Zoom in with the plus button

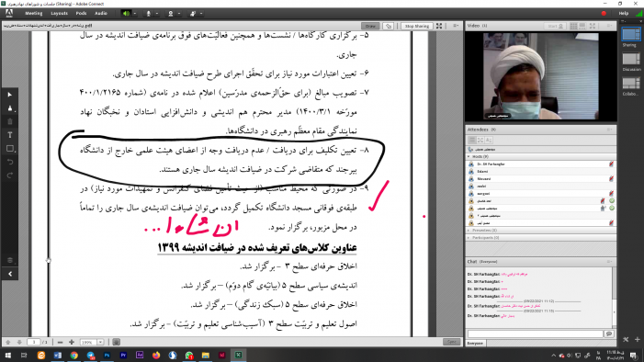point(72,342)
